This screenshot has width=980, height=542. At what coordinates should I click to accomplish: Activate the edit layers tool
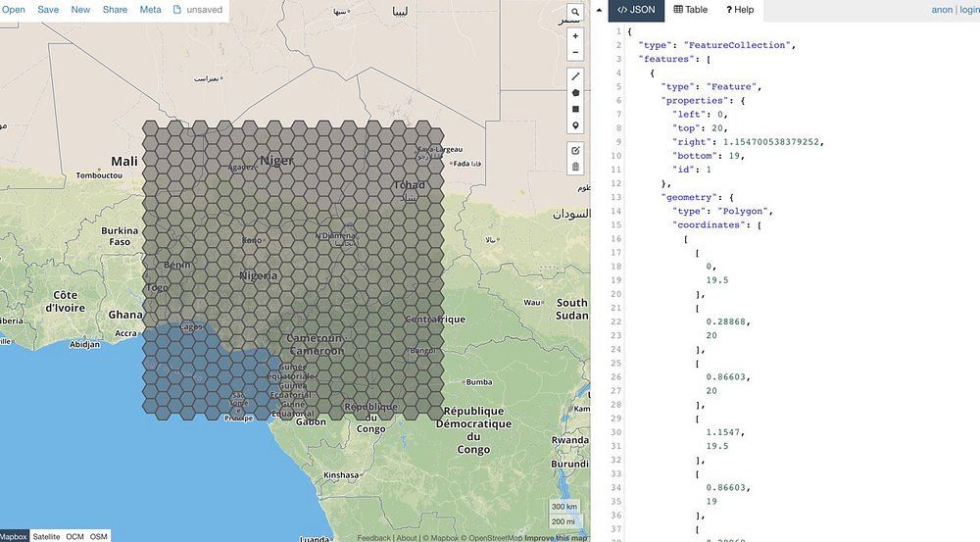pyautogui.click(x=575, y=151)
